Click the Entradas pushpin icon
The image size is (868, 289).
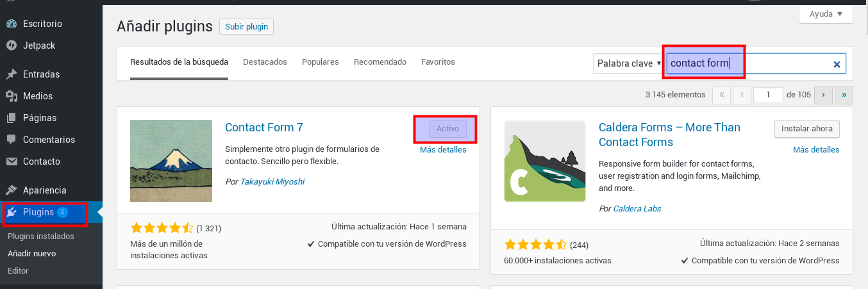pos(12,74)
